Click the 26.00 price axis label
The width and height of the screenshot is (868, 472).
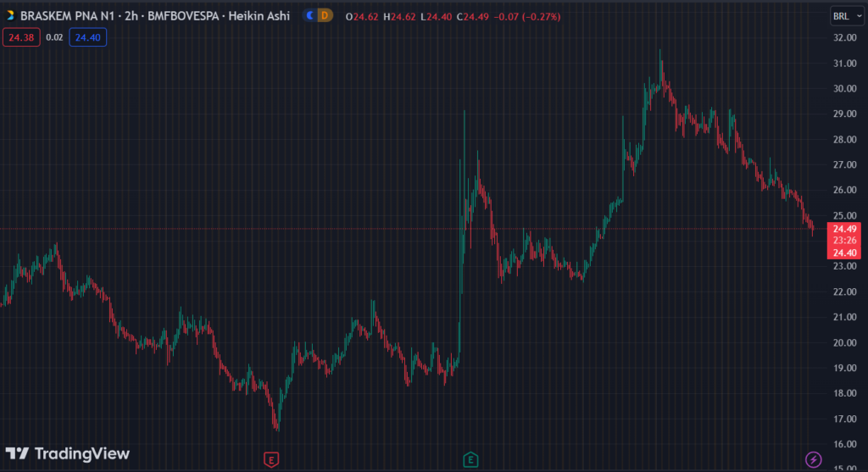(845, 190)
